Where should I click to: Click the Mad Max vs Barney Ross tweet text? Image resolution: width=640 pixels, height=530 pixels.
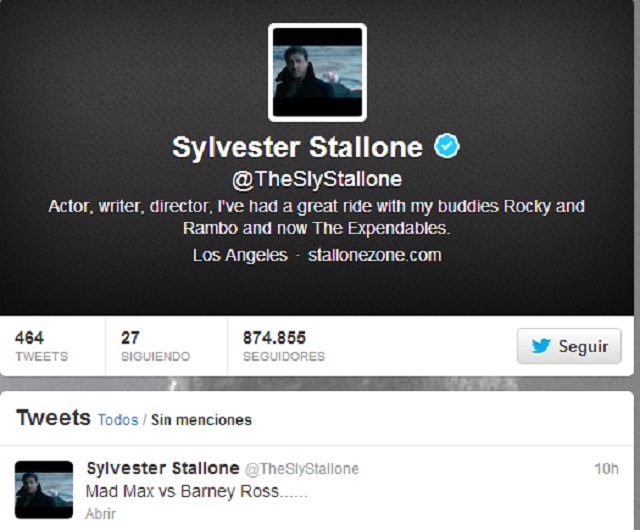[x=196, y=491]
